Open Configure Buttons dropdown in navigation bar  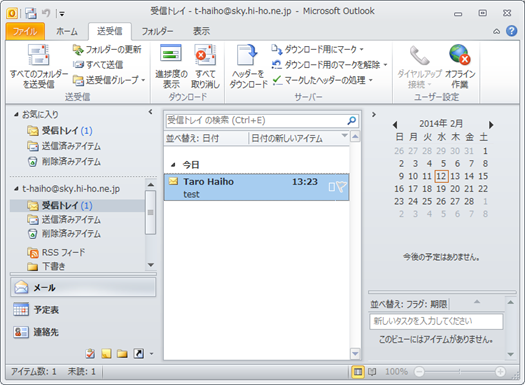pos(152,354)
